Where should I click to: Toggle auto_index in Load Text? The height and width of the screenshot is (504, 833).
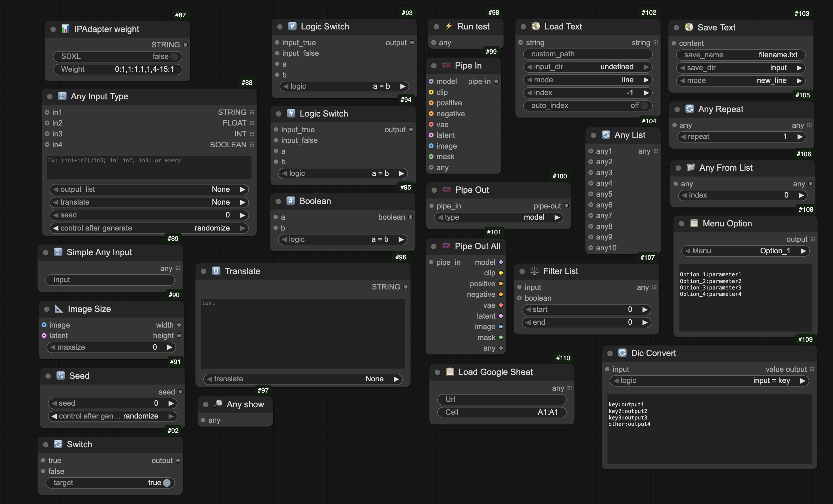coord(644,105)
